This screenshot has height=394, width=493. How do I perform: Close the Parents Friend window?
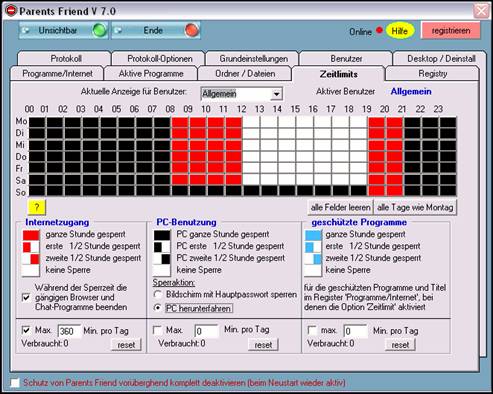481,11
